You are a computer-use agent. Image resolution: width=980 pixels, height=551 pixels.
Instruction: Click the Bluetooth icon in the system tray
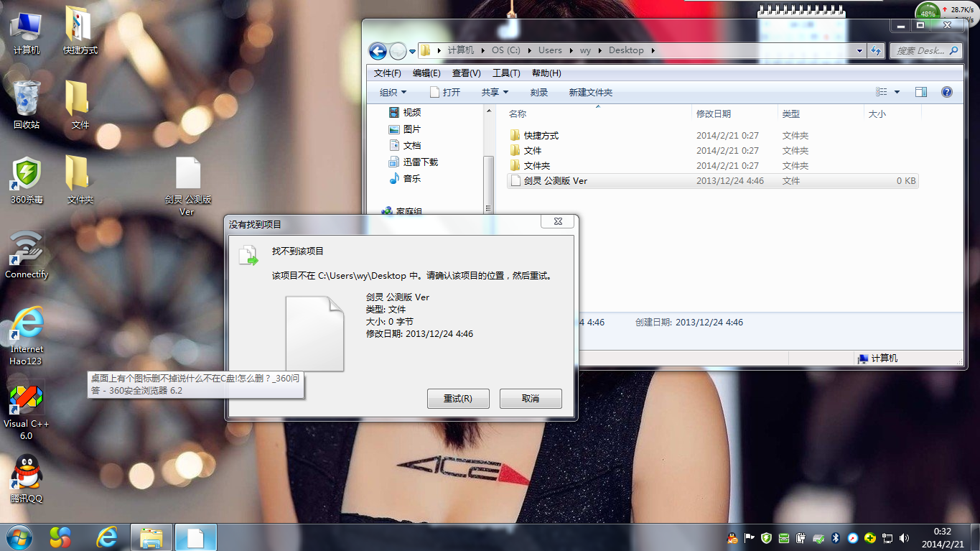(x=835, y=537)
